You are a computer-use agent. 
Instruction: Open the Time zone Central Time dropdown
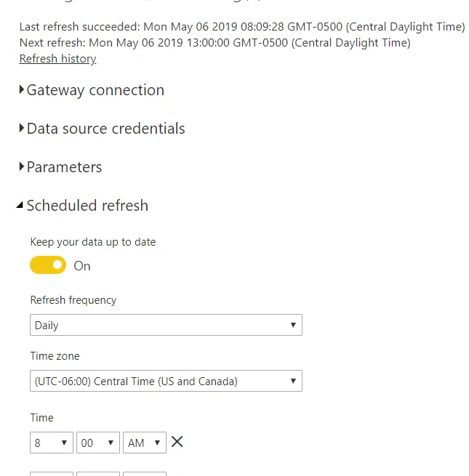point(166,381)
